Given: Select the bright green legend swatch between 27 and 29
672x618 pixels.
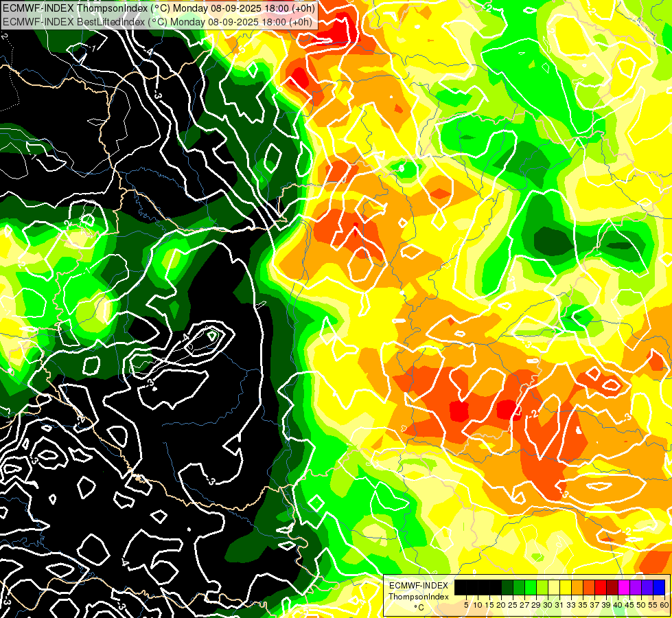Looking at the screenshot, I should point(531,587).
